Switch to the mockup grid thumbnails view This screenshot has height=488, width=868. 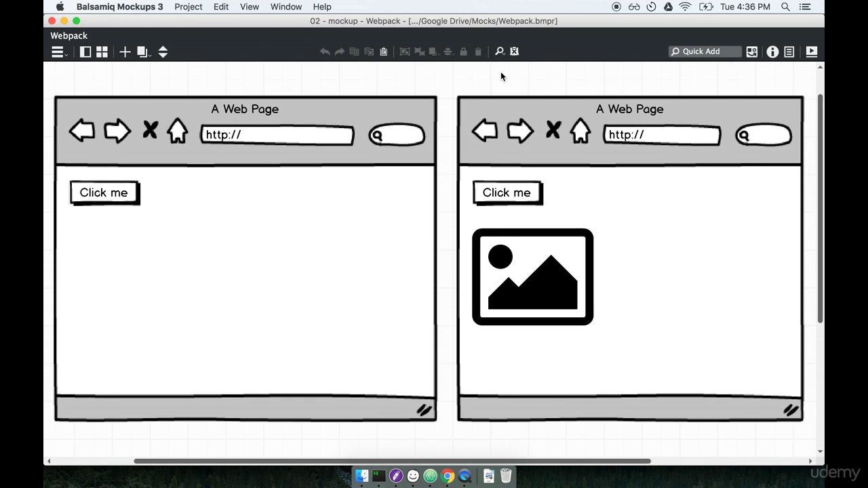[x=102, y=52]
